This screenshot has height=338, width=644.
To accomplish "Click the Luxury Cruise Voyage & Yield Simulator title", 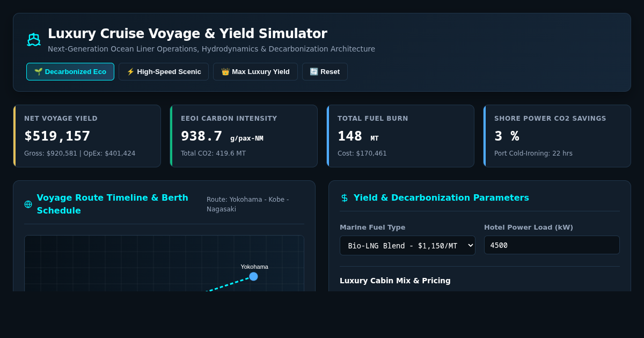I will pos(187,34).
